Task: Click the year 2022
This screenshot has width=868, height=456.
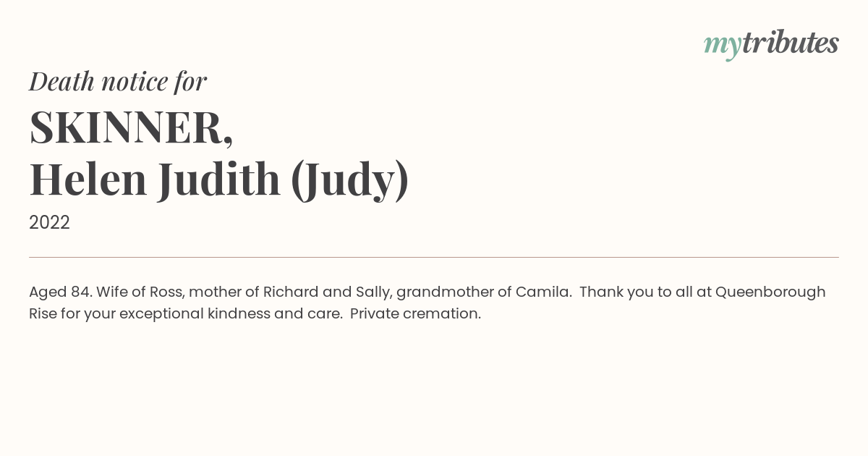Action: (x=49, y=223)
